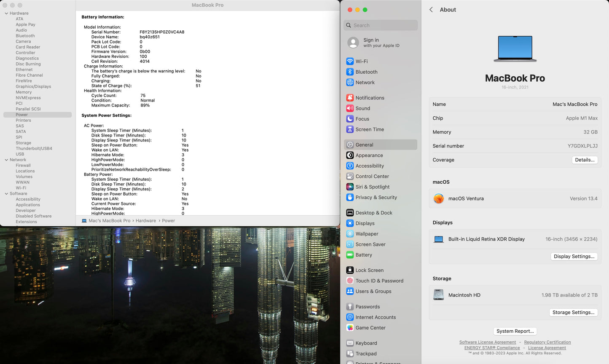The width and height of the screenshot is (609, 364).
Task: Click the Sound speaker icon
Action: click(350, 108)
